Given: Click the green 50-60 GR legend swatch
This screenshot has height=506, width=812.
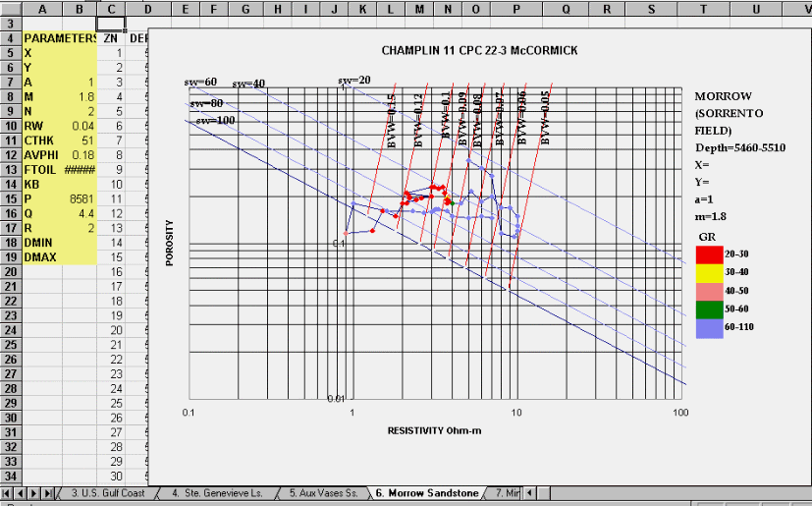Looking at the screenshot, I should click(709, 309).
